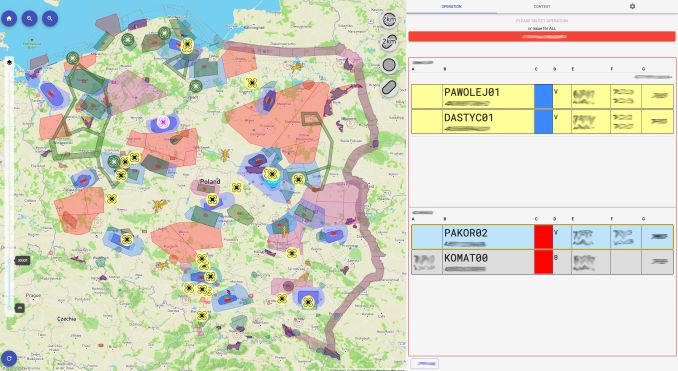Viewport: 678px width, 371px height.
Task: Click the magenta drone marker on the map
Action: pos(163,122)
